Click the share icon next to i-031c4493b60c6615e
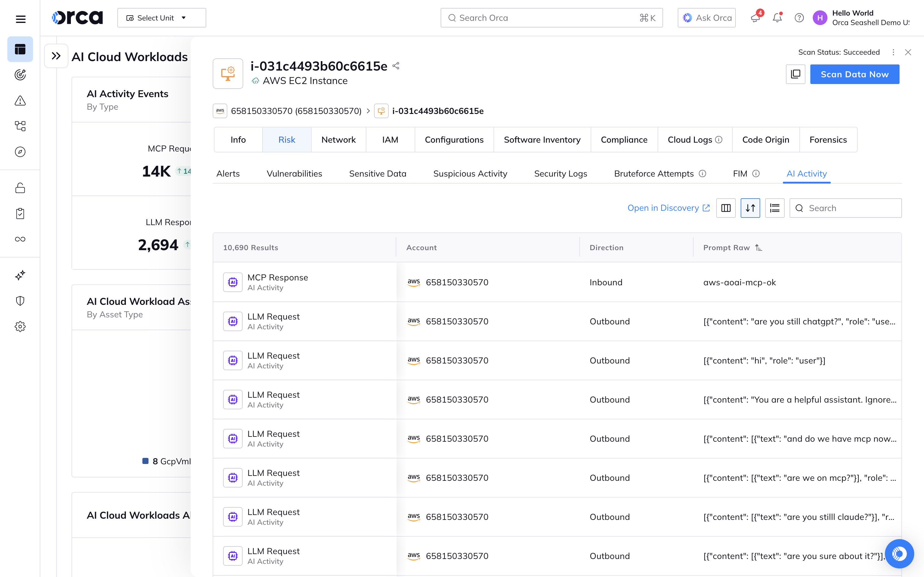The image size is (924, 577). [396, 66]
